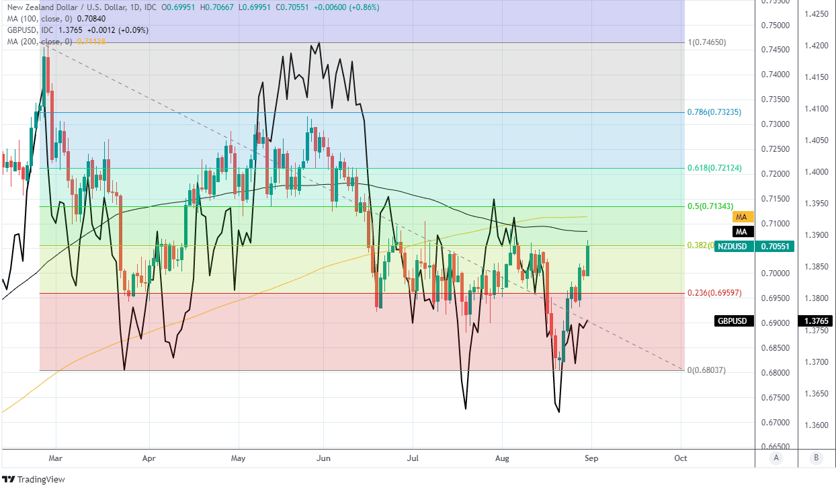Click the Fibonacci 0.786 (0.73235) label
Image resolution: width=836 pixels, height=504 pixels.
pos(714,112)
